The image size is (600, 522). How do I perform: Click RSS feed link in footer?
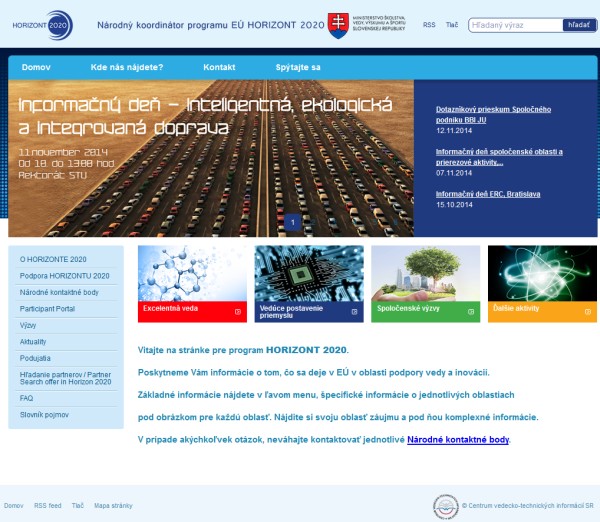(x=47, y=506)
